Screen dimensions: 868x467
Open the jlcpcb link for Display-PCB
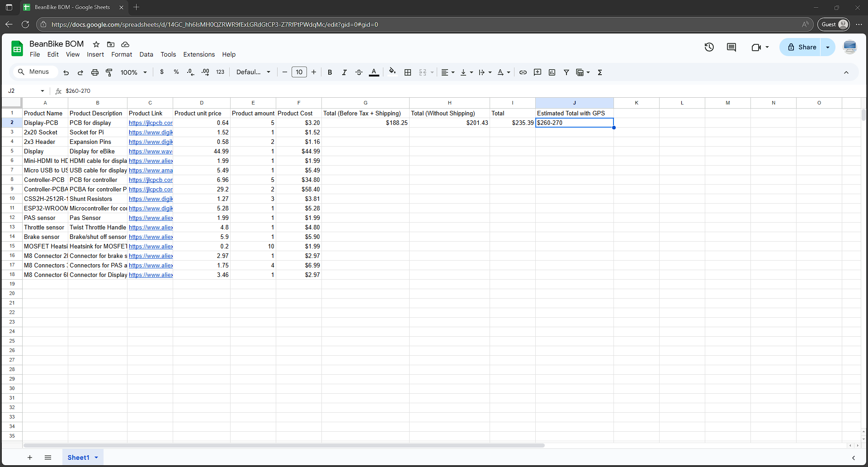coord(151,123)
